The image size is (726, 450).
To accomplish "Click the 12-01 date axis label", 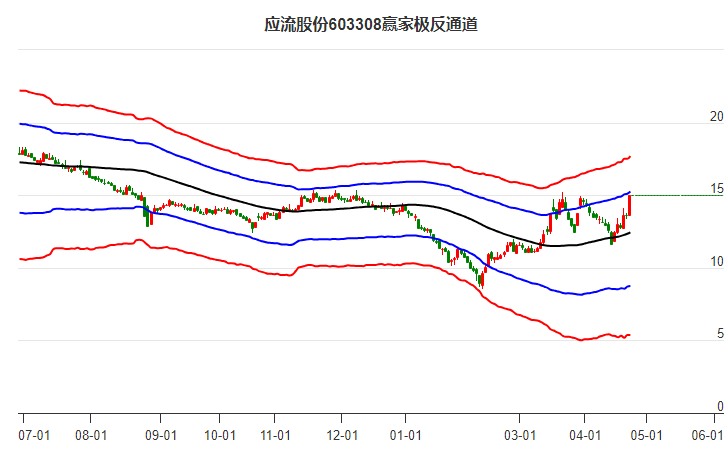I will 342,435.
